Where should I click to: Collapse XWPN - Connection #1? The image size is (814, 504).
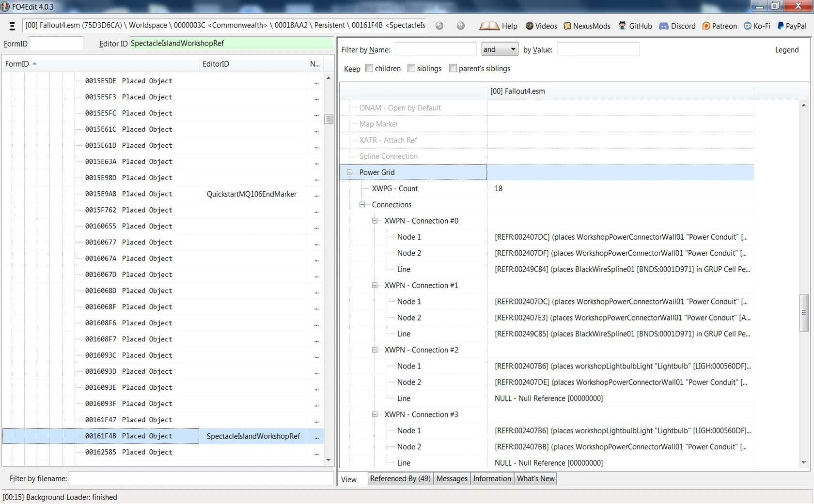[375, 286]
